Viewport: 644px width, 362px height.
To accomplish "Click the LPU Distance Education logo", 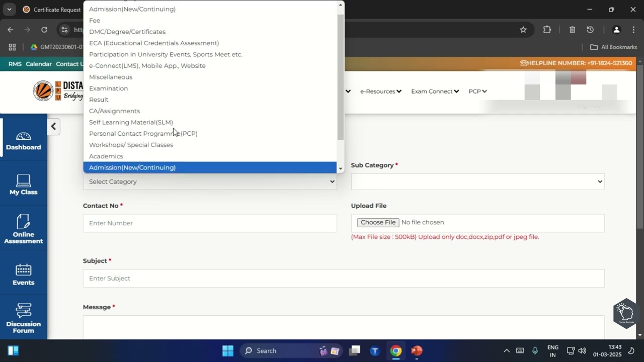I will [58, 91].
